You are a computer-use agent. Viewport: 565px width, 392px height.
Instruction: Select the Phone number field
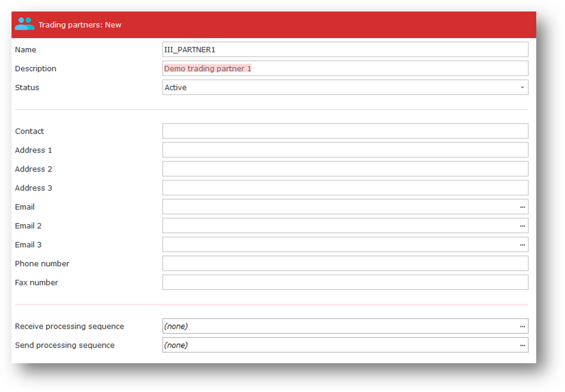[345, 264]
